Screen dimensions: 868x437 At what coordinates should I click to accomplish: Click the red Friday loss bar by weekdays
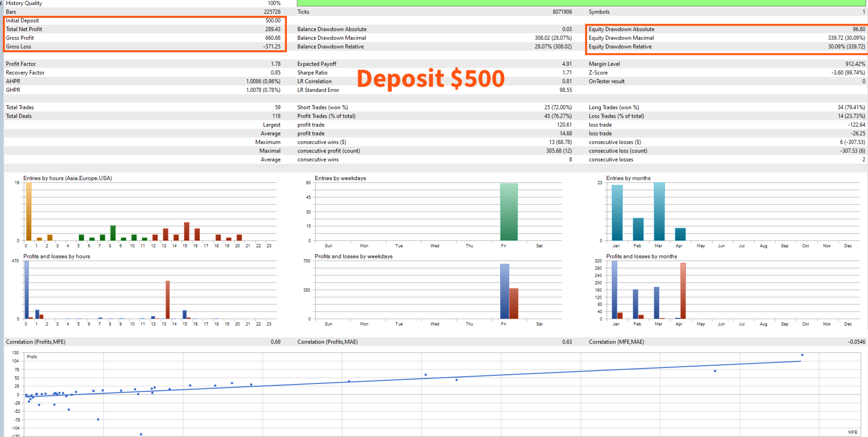513,303
